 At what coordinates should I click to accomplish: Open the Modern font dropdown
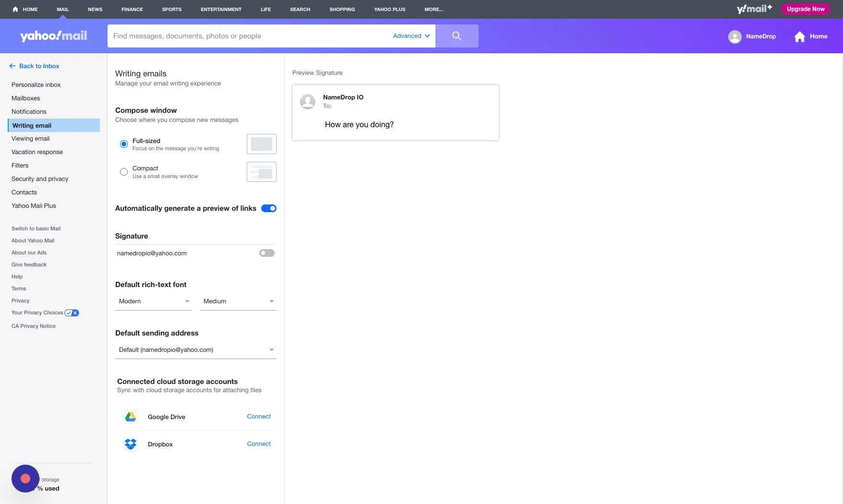(x=154, y=301)
